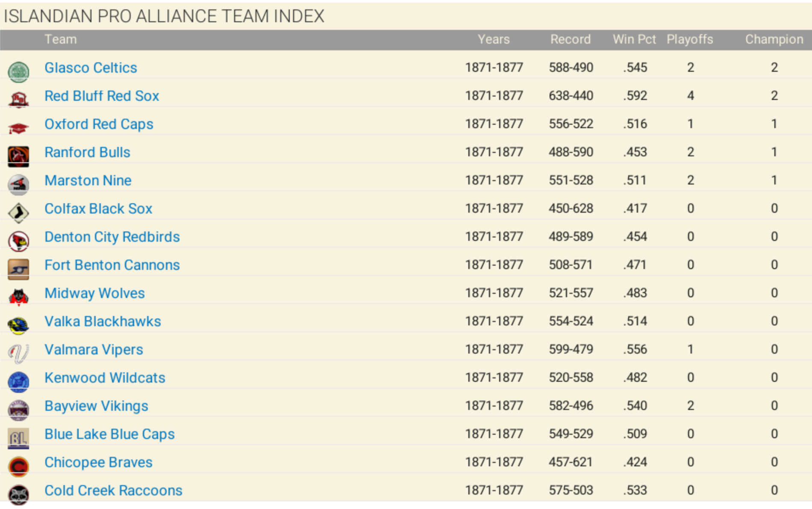
Task: Click the Cold Creek Raccoons raccoon logo
Action: 18,494
